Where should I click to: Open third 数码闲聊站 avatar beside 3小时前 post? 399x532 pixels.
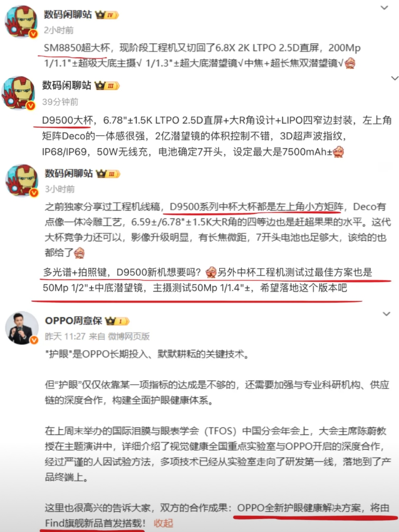[x=22, y=181]
